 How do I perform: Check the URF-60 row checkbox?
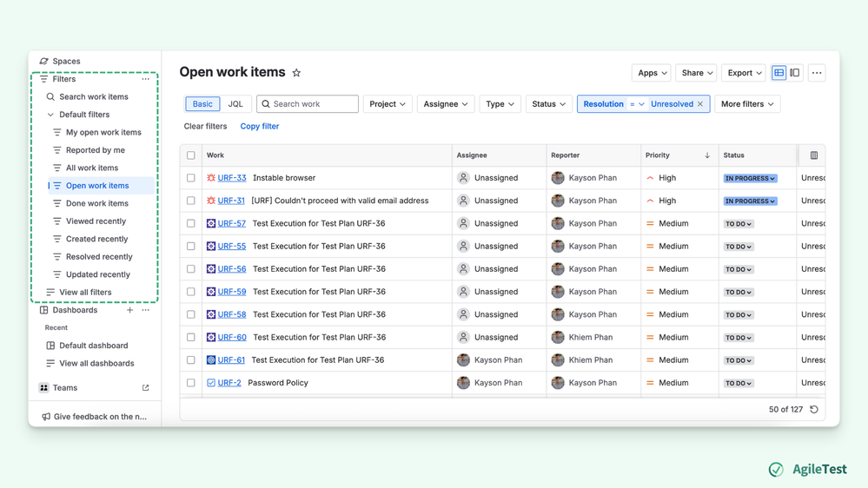(191, 337)
